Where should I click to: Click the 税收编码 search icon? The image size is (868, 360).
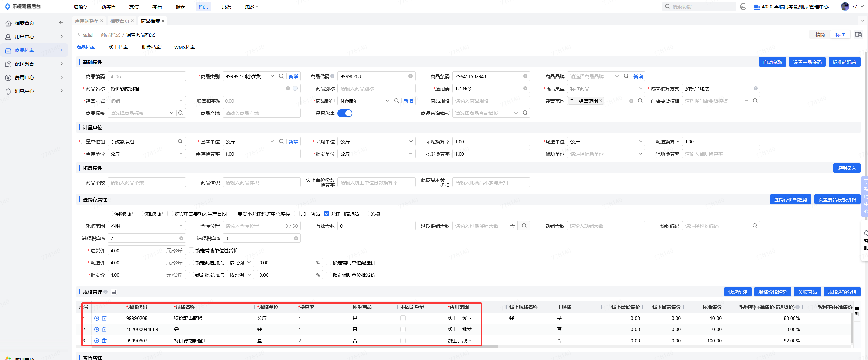coord(755,226)
